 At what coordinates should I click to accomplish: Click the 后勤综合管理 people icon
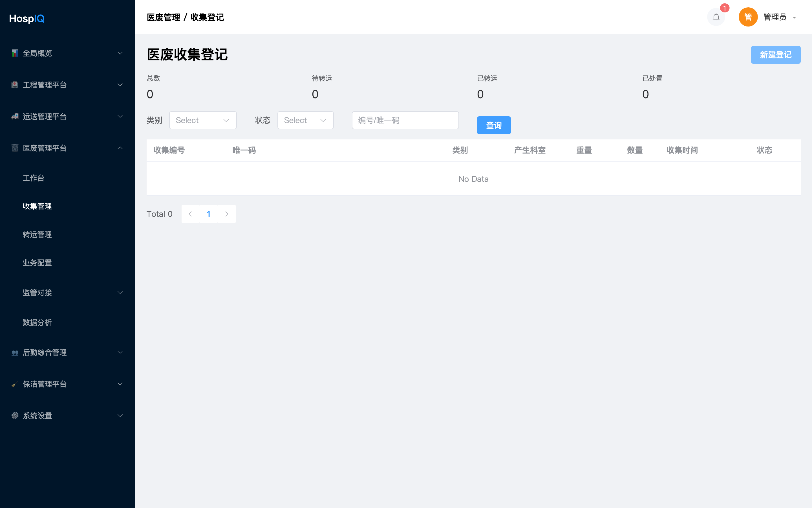point(15,352)
